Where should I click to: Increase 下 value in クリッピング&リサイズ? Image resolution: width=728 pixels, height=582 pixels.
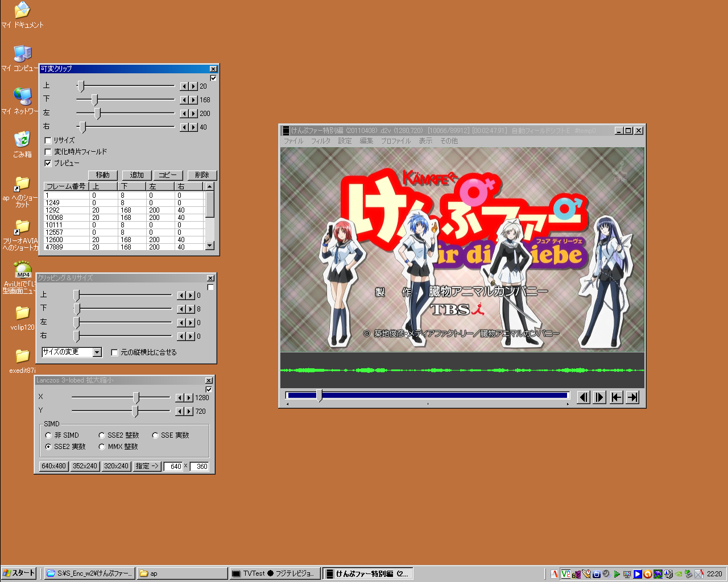pos(191,309)
